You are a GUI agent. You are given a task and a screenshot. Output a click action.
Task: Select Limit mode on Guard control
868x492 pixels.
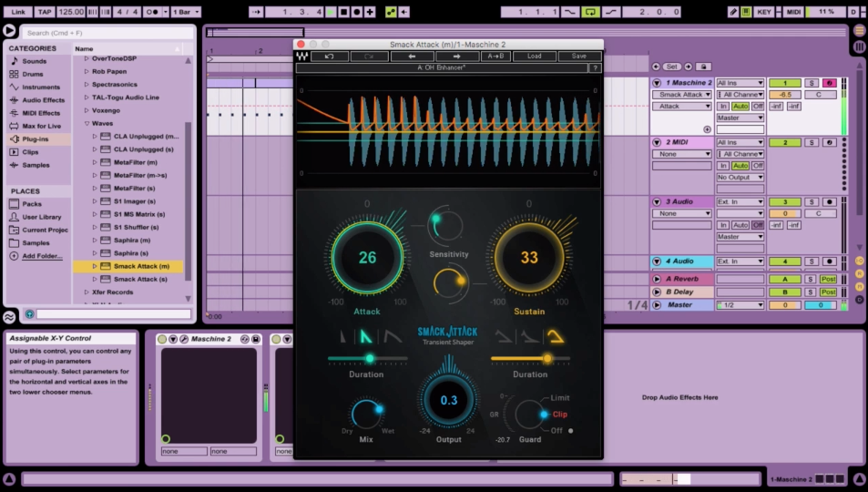(x=559, y=398)
